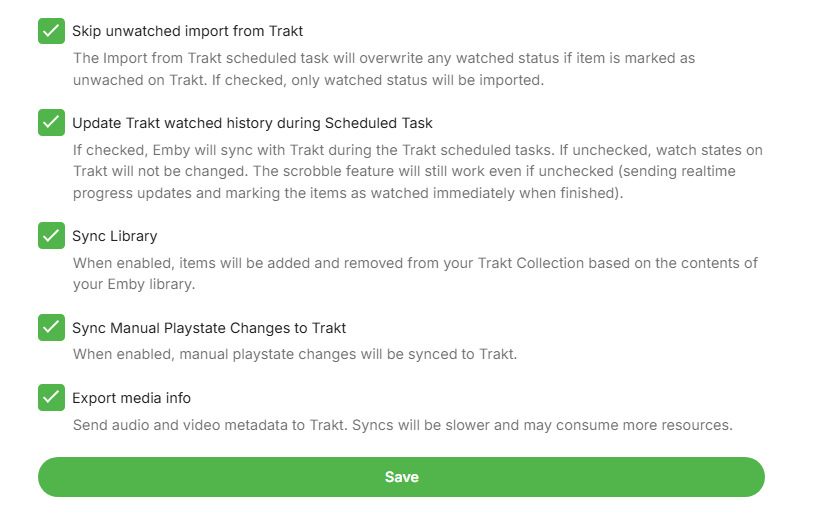Click the checkmark icon beside Sync Manual Playstate Changes
The image size is (830, 516).
51,327
